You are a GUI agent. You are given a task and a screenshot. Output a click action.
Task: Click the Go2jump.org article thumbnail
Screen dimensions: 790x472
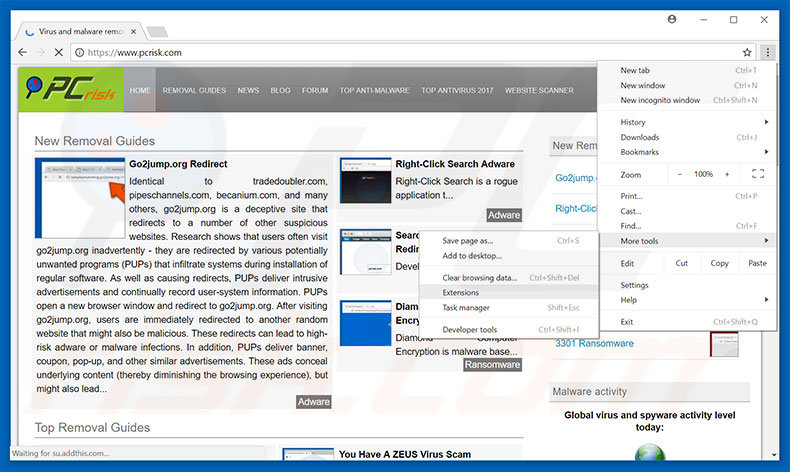(x=79, y=198)
